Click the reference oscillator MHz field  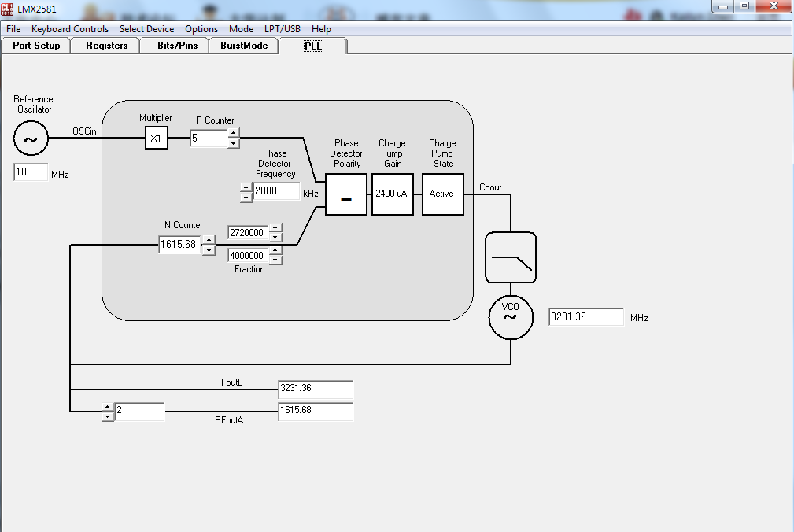coord(31,172)
